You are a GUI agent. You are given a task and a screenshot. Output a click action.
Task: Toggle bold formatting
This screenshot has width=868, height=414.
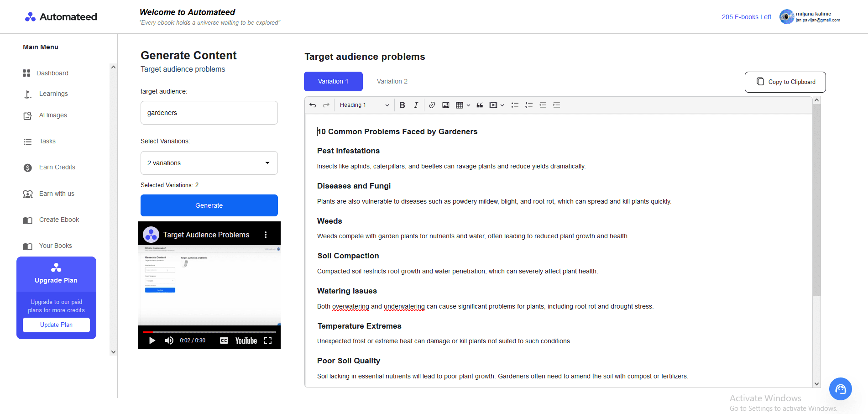click(402, 105)
